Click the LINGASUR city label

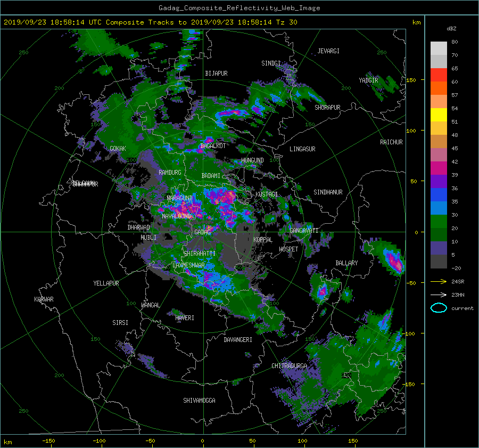click(x=302, y=149)
